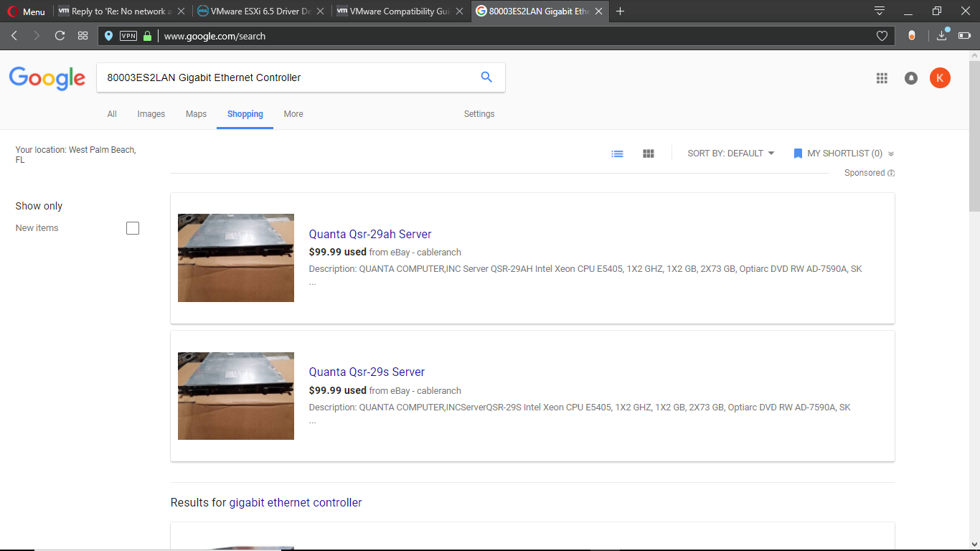The image size is (980, 551).
Task: Bookmark this page with the heart icon
Action: 882,36
